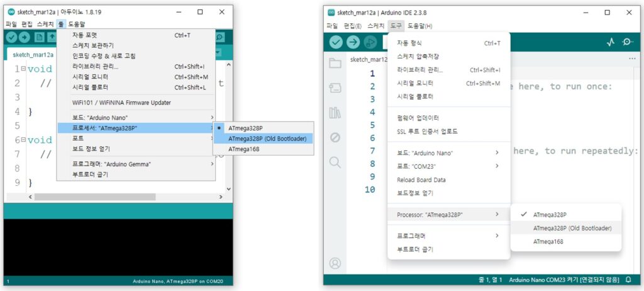644x291 pixels.
Task: Open Boards Manager icon in left sidebar
Action: (335, 87)
